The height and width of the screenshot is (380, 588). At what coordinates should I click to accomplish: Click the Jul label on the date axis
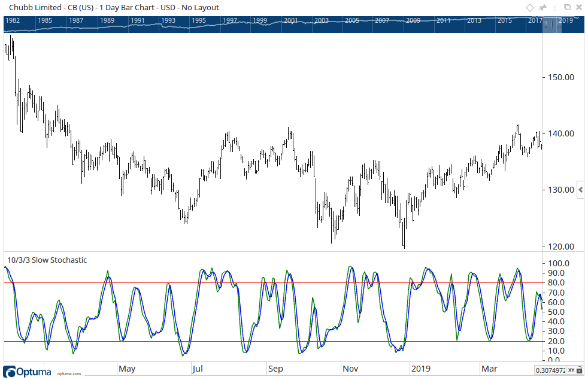click(198, 369)
